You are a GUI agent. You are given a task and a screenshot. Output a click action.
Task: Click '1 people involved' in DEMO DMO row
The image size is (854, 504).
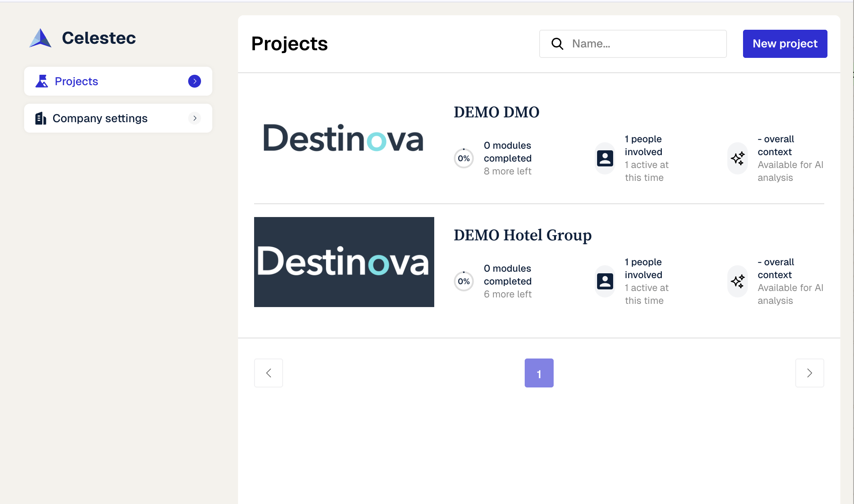643,145
